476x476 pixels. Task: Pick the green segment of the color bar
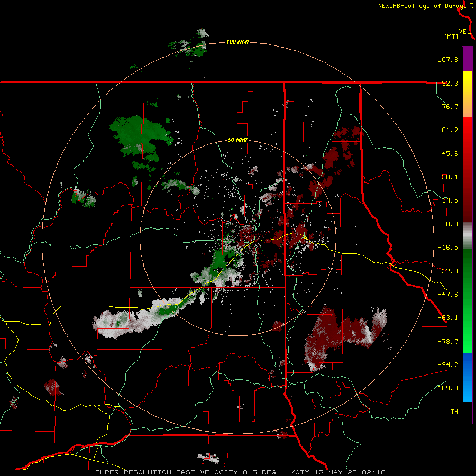[x=467, y=300]
